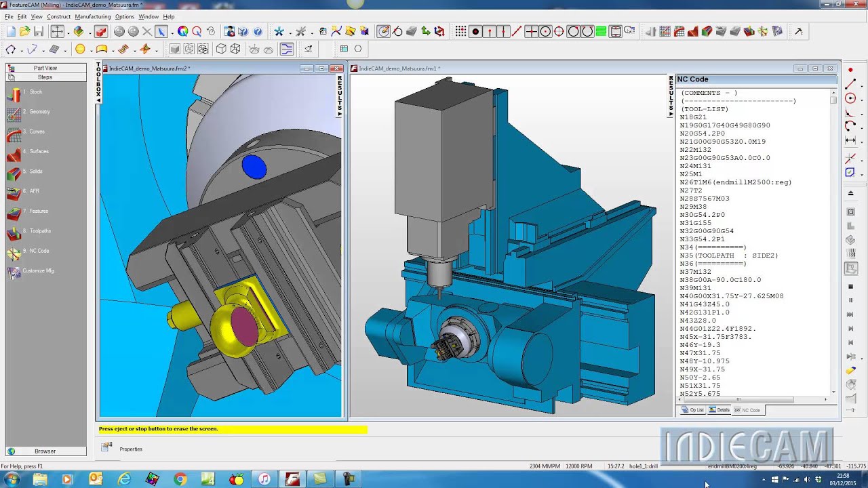
Task: Toggle the Toolbox side tab on fm2 window
Action: (x=98, y=83)
